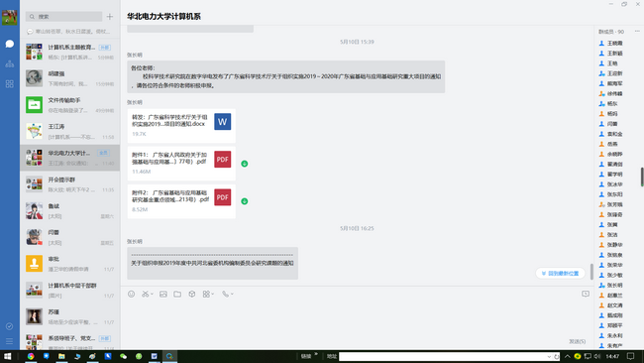
Task: Open the group members more options ellipsis
Action: pyautogui.click(x=637, y=32)
